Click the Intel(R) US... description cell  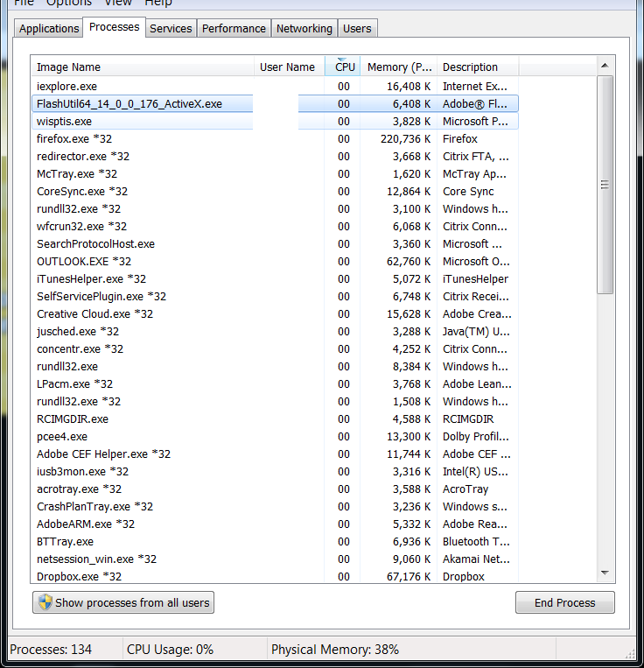475,472
